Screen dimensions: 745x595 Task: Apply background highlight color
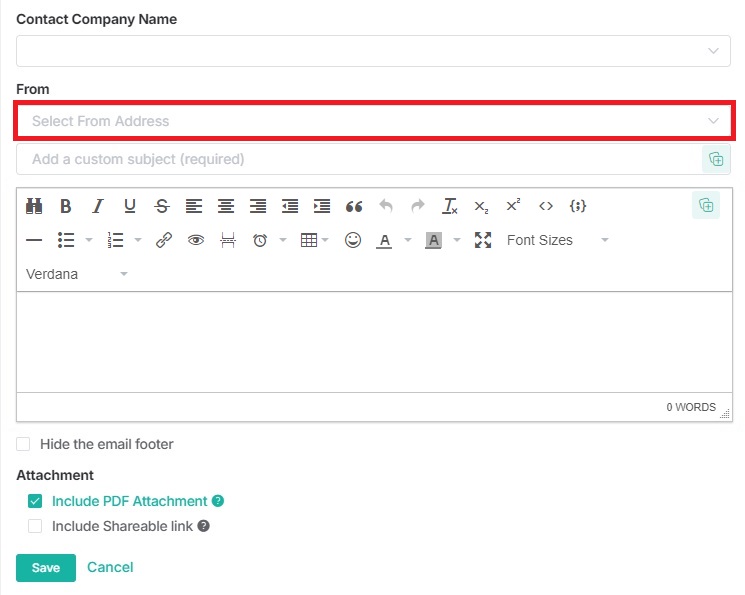tap(433, 240)
